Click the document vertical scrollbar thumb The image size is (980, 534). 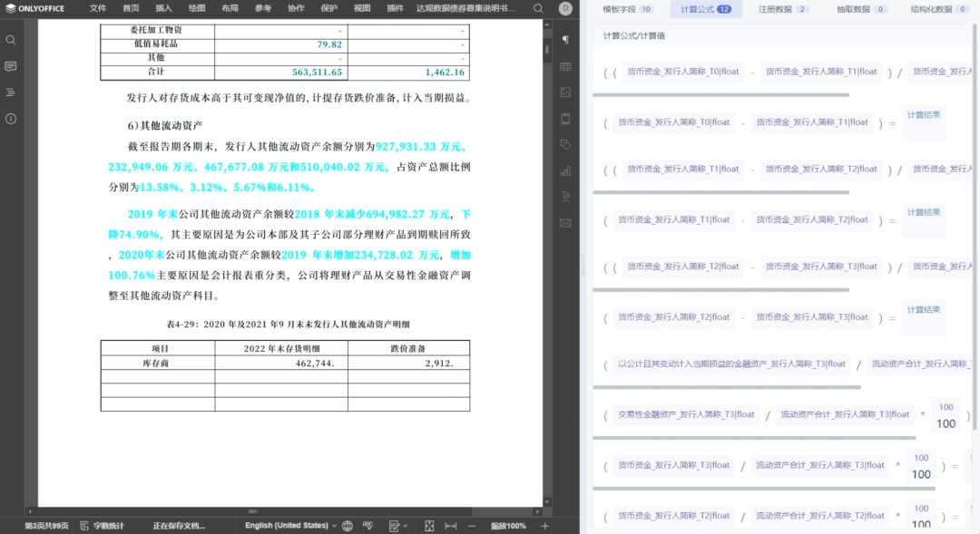[x=547, y=49]
